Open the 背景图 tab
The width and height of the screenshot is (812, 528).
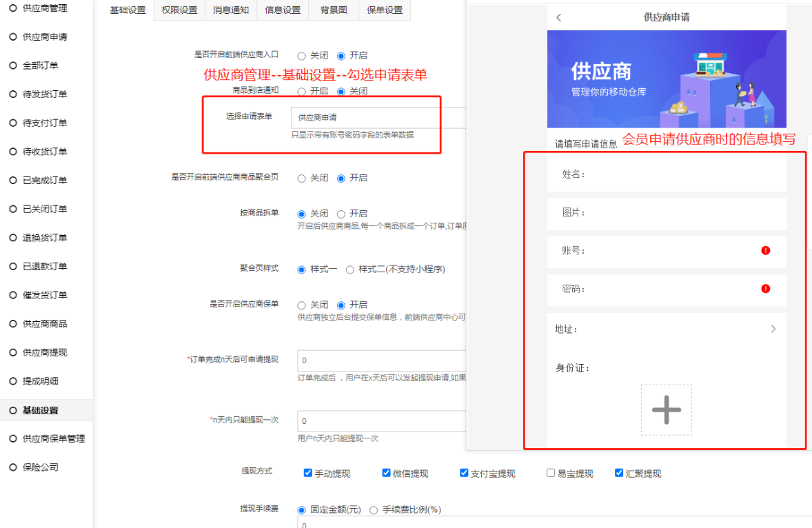pos(334,10)
